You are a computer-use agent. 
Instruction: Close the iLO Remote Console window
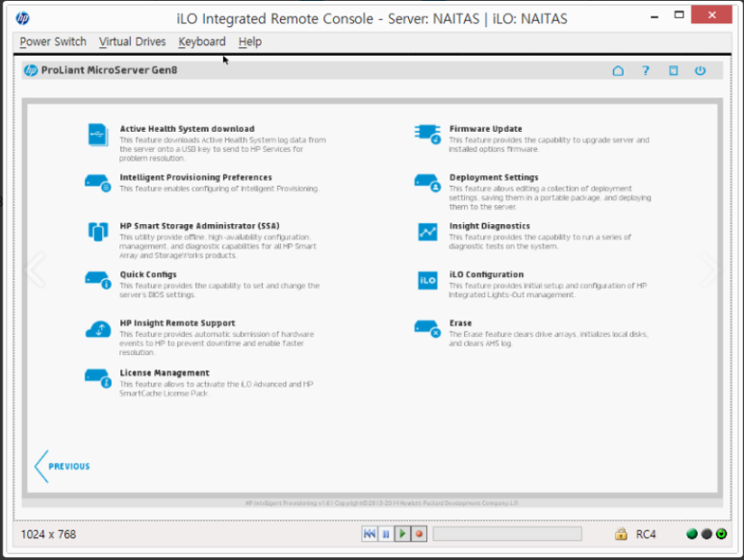point(711,14)
